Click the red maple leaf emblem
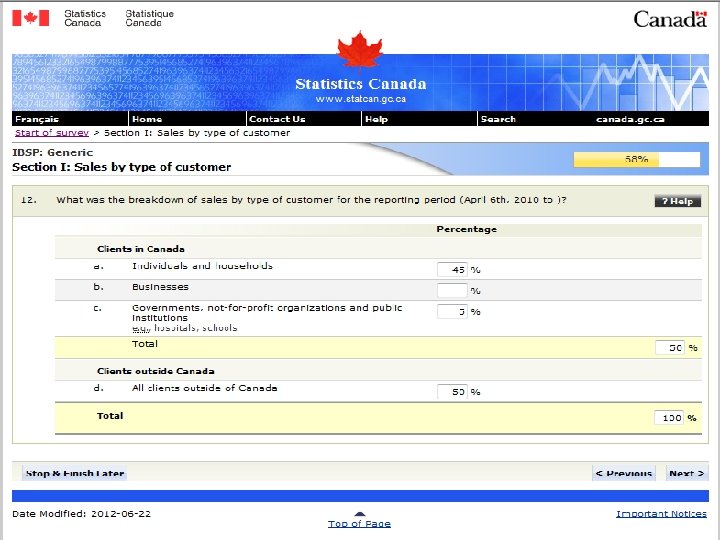Image resolution: width=720 pixels, height=540 pixels. point(360,51)
